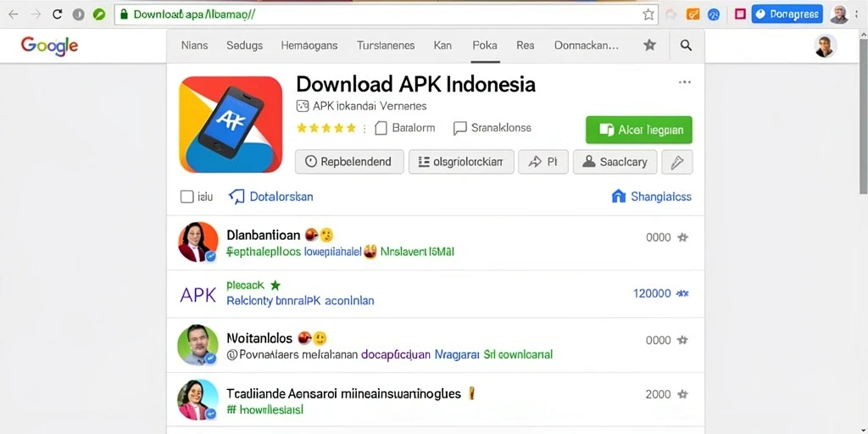The width and height of the screenshot is (868, 434).
Task: Click the Saaclcary button
Action: [615, 162]
